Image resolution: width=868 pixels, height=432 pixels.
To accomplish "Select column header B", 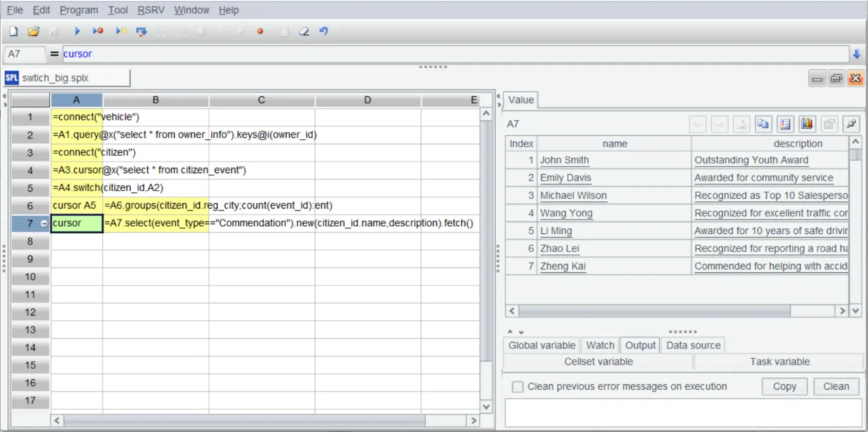I will [x=156, y=100].
